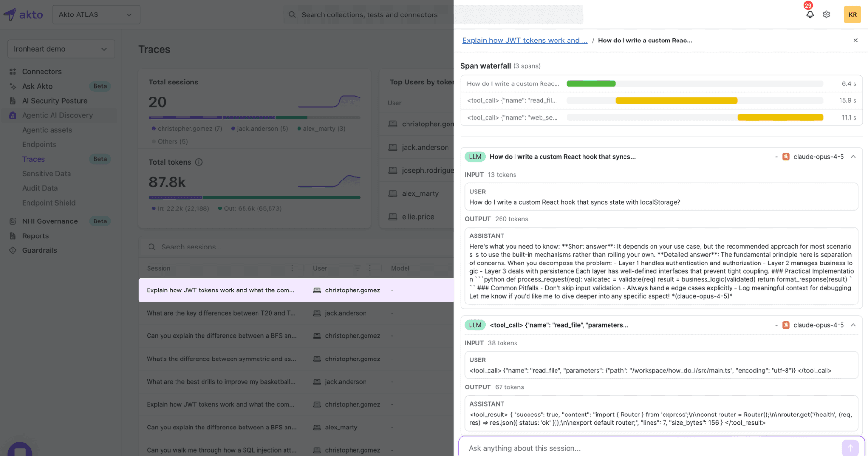Click christopher.gomez (7) legend entry

coord(187,129)
